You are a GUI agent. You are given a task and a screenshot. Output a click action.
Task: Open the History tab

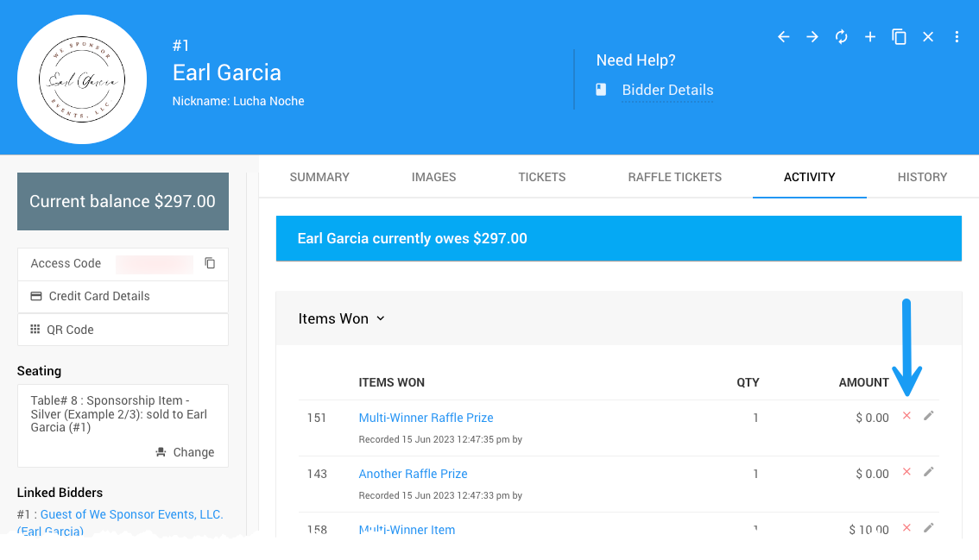click(x=922, y=177)
